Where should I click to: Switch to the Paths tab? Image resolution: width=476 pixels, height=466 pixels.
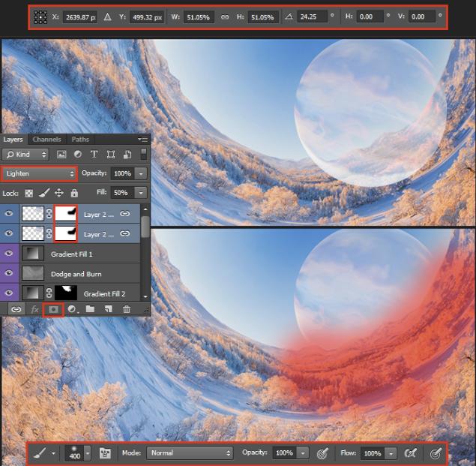(80, 140)
